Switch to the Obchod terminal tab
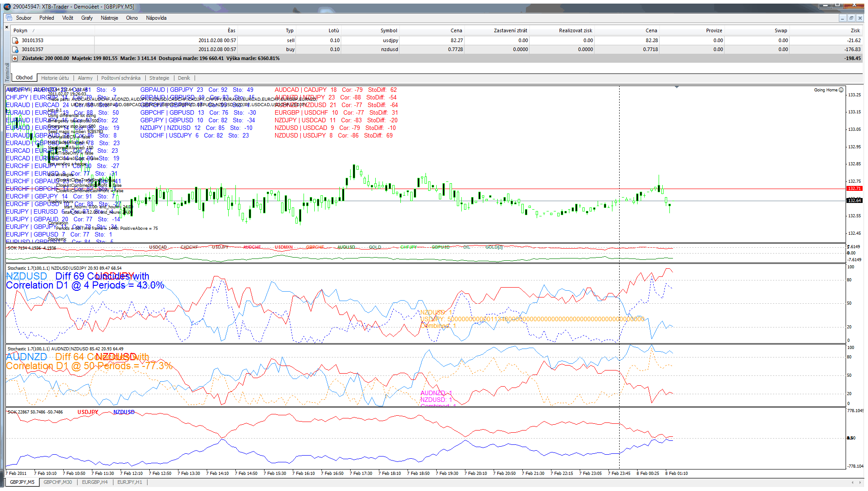The image size is (868, 491). point(24,78)
